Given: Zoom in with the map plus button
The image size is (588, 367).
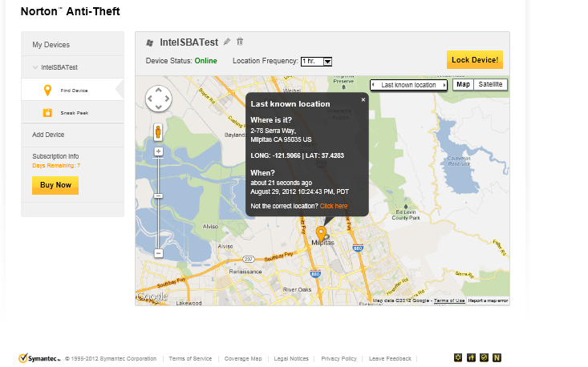Looking at the screenshot, I should coord(158,151).
